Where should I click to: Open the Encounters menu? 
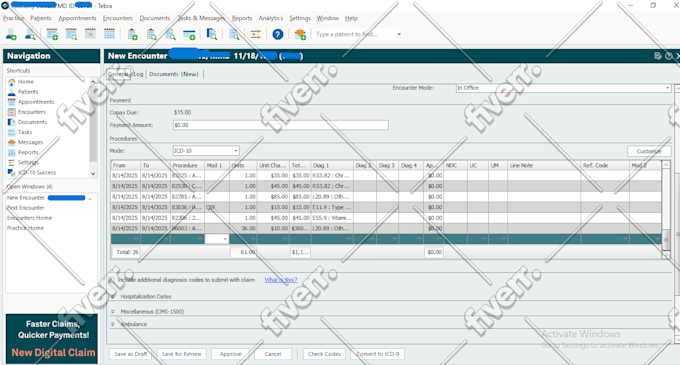coord(118,18)
